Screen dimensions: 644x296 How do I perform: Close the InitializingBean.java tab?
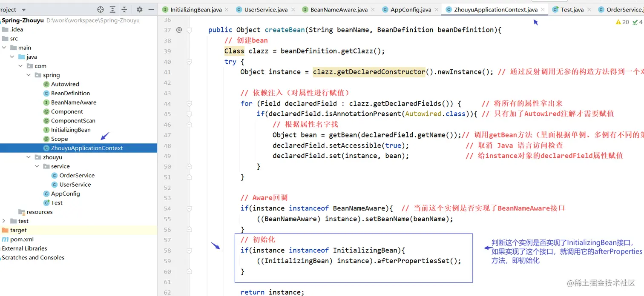[x=226, y=9]
